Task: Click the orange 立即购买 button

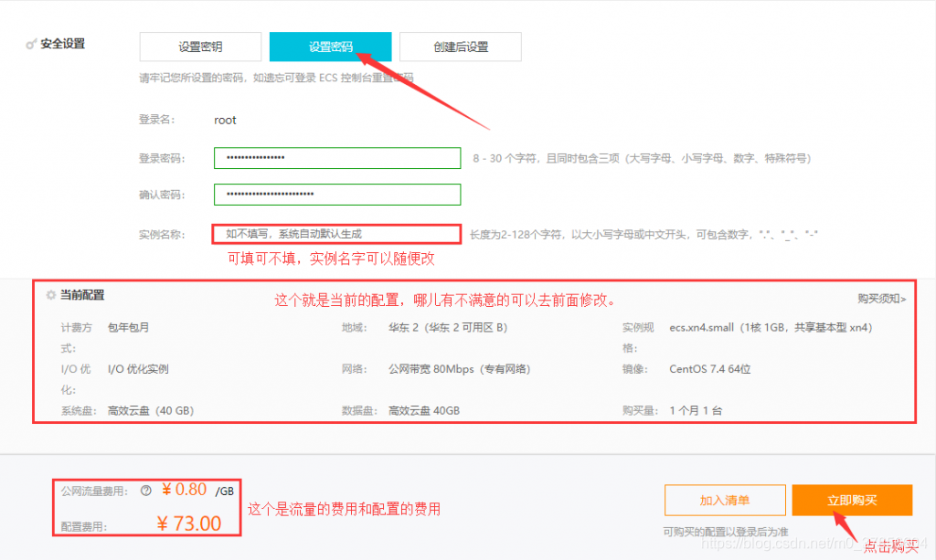Action: pos(853,500)
